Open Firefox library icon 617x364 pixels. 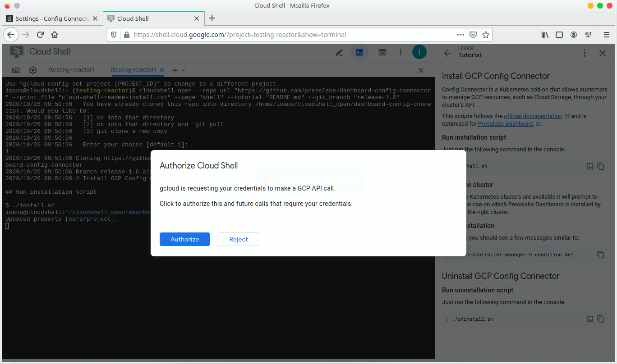(545, 35)
